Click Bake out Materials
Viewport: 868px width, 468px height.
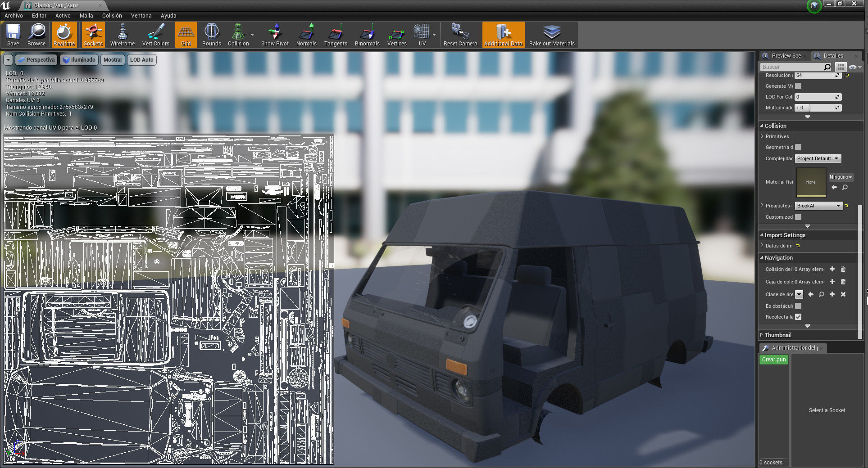552,35
